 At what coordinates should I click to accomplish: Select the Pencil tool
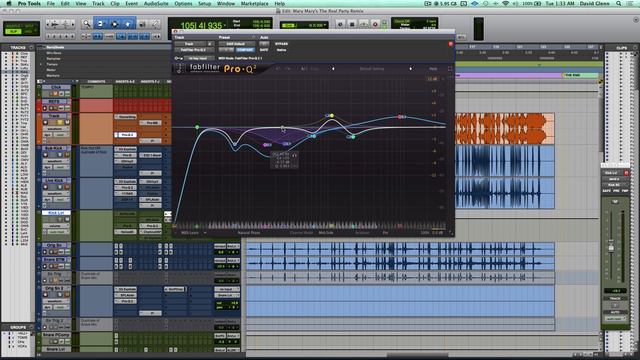tap(155, 24)
